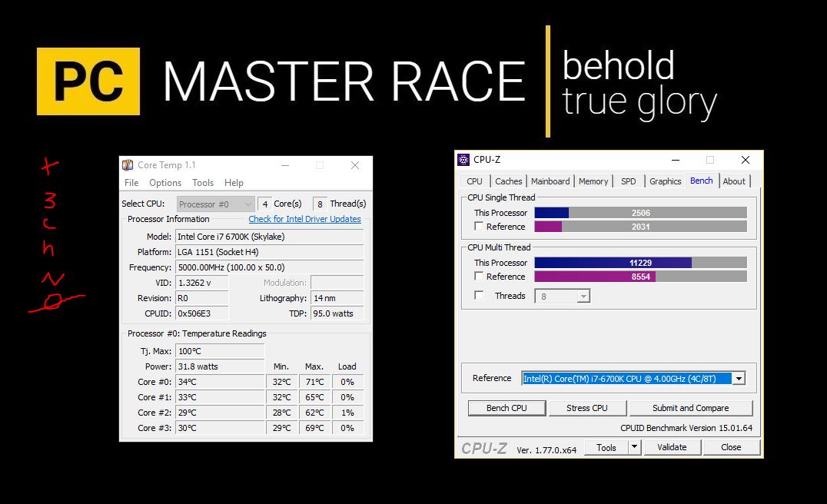Click the CPU-Z app icon in title bar
The image size is (827, 504).
coord(463,160)
